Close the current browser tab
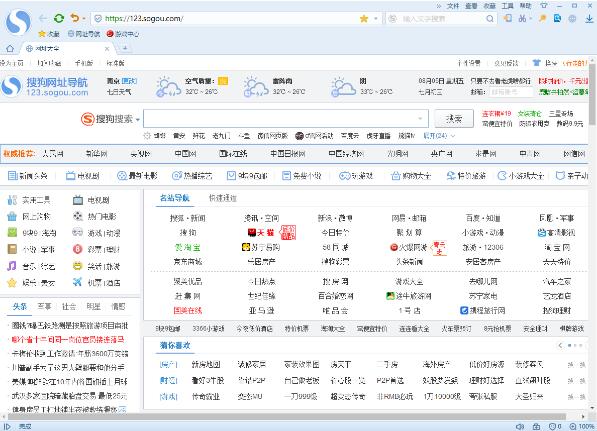The width and height of the screenshot is (597, 431). click(x=107, y=48)
